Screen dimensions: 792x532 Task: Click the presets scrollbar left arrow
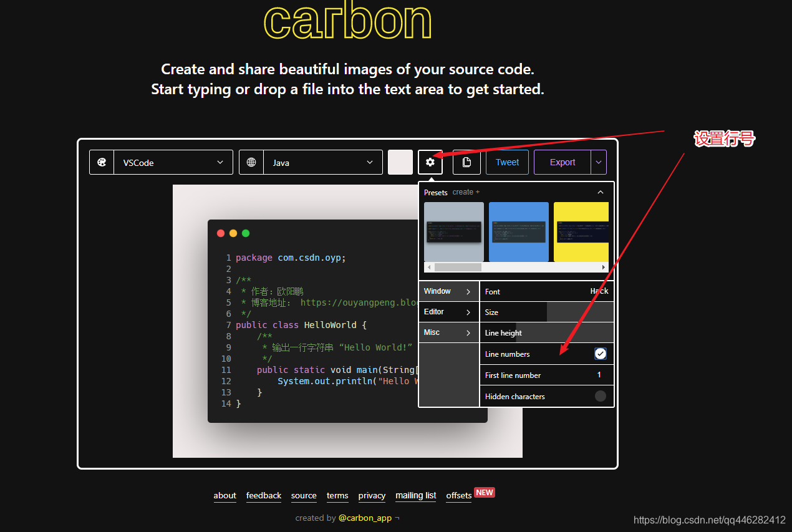429,267
